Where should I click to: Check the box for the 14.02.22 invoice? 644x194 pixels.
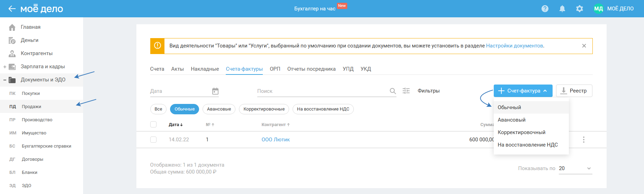tap(153, 140)
